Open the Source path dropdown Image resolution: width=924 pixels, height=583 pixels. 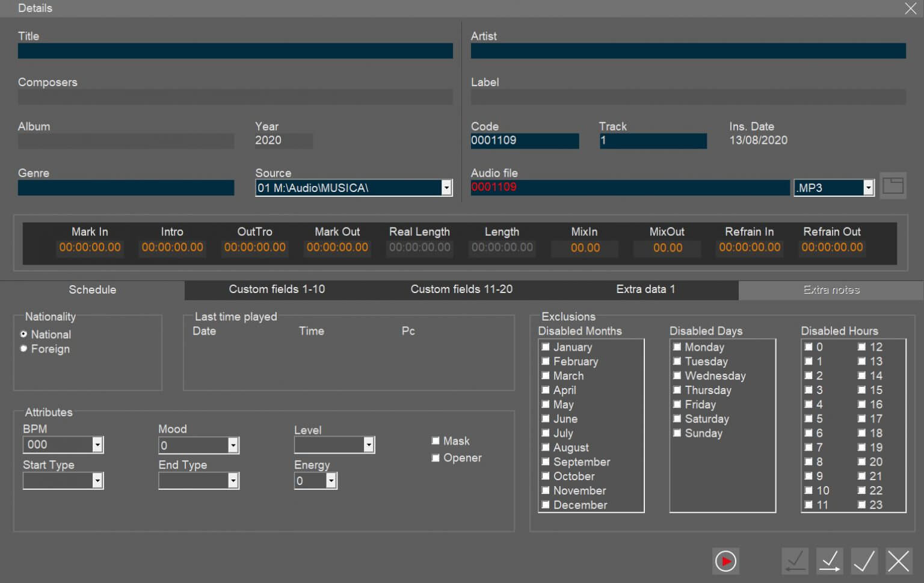coord(446,187)
